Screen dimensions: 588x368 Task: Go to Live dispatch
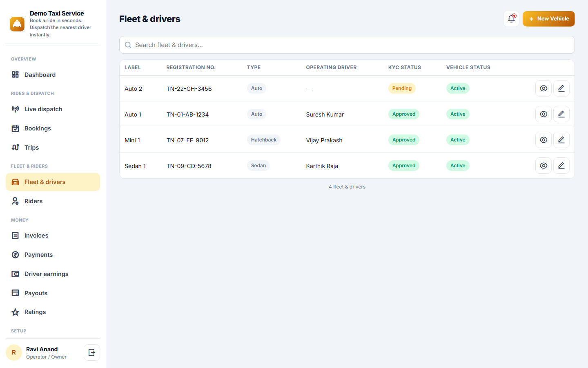[53, 109]
